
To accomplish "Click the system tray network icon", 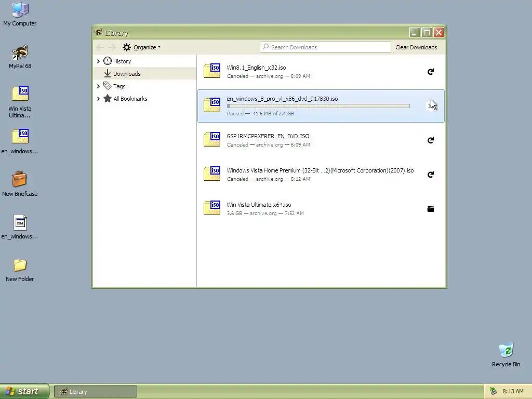I will coord(493,391).
